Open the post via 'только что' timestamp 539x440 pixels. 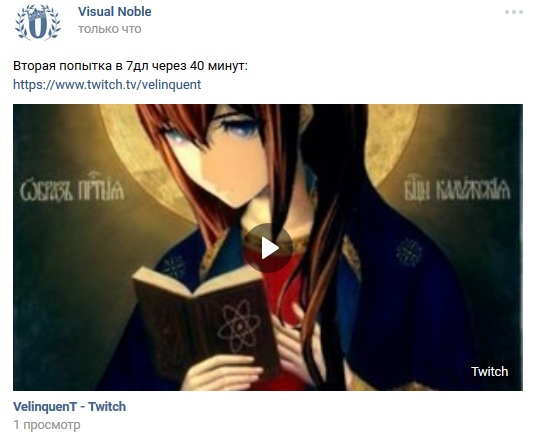[110, 29]
